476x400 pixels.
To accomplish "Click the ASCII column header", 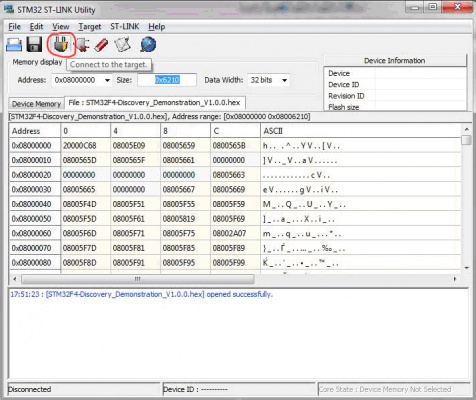I will tap(361, 131).
